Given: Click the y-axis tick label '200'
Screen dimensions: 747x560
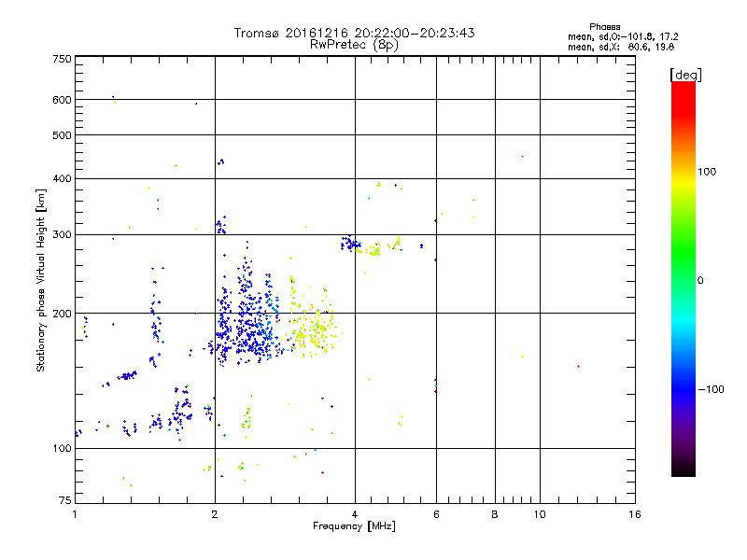Looking at the screenshot, I should click(62, 314).
